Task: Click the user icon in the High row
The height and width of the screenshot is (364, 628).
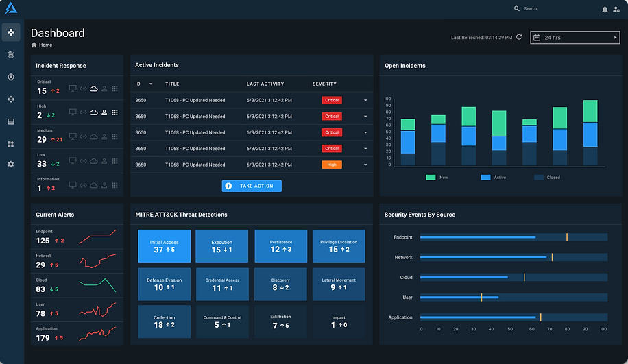Action: (104, 112)
